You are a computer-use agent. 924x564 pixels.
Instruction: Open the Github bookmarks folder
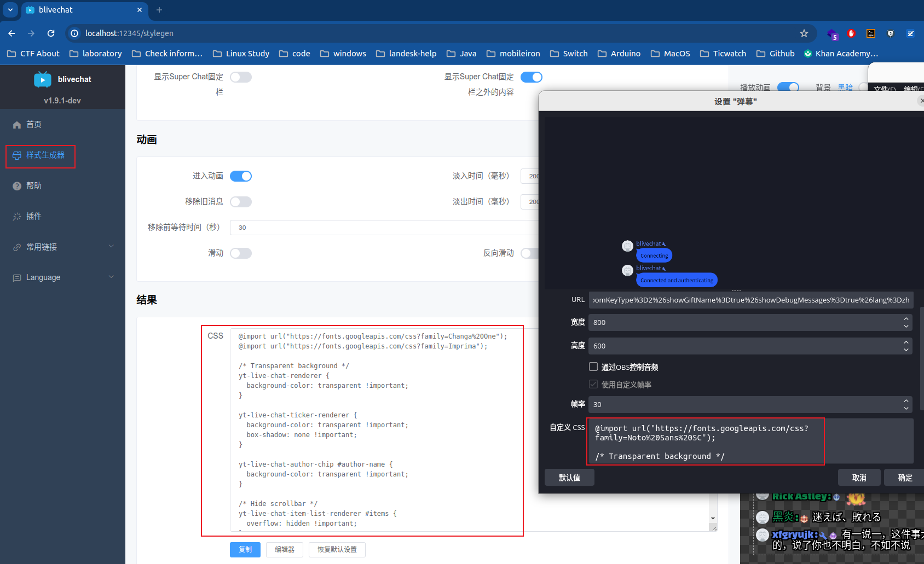pyautogui.click(x=775, y=54)
